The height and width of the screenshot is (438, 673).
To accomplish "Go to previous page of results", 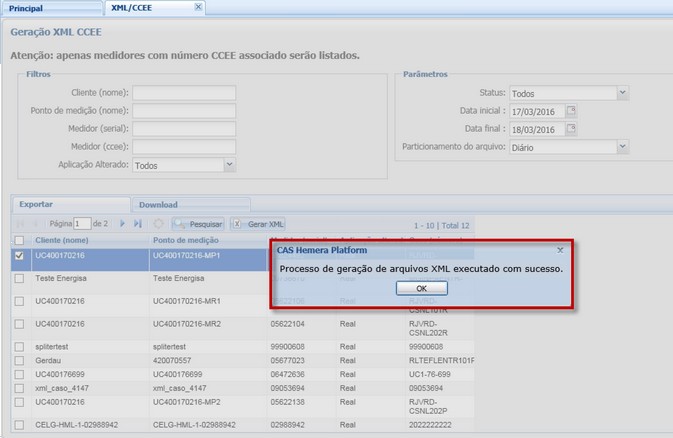I will [36, 224].
